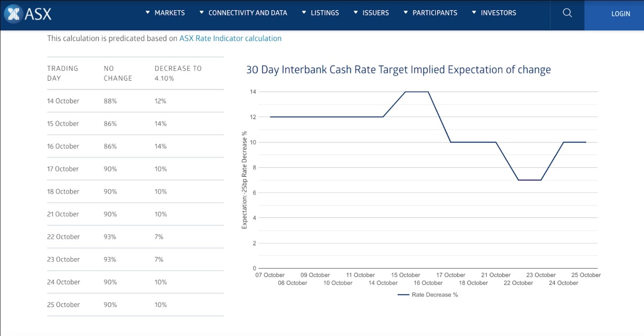Select the 24 October row date
Screen dimensions: 644x336
(63, 283)
